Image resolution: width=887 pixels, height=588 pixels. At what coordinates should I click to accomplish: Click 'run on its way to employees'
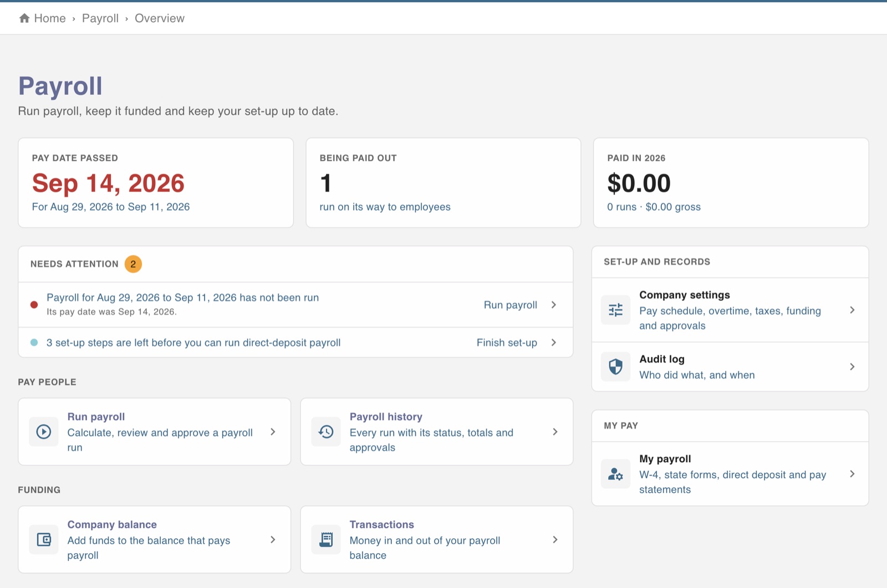385,207
